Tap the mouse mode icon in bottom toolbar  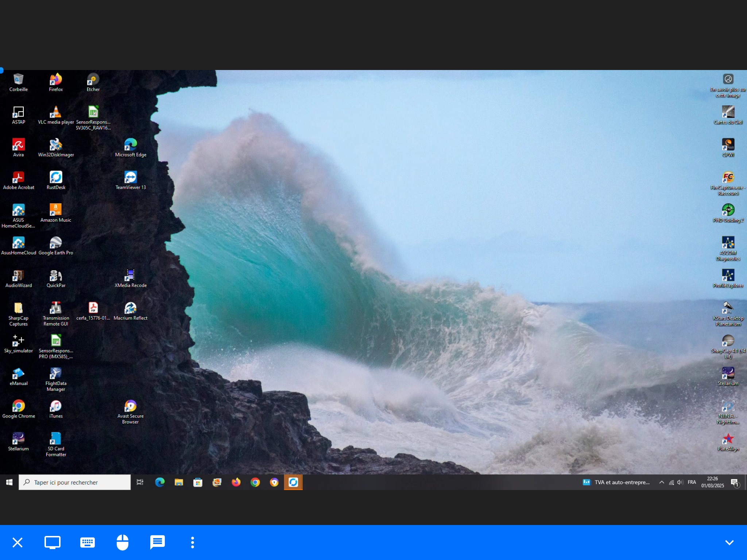point(123,542)
